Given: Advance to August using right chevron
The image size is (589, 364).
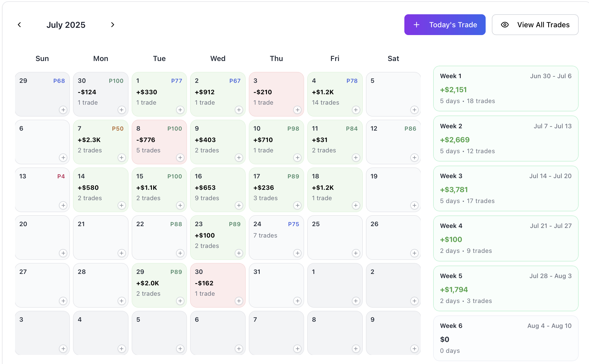Looking at the screenshot, I should click(113, 24).
